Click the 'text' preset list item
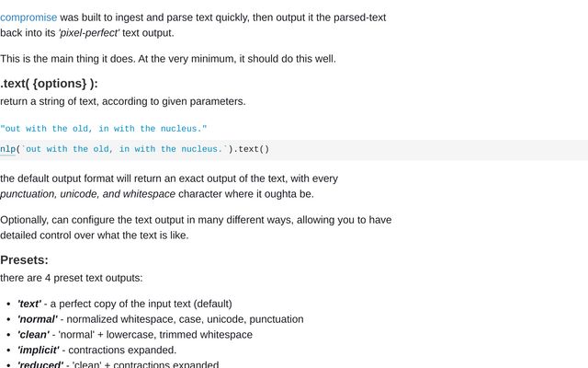Viewport: 588px width, 368px height. 125,304
